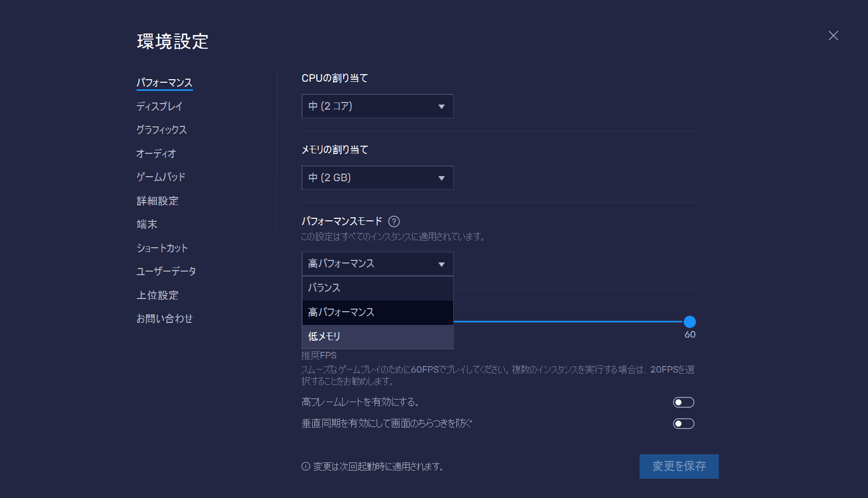Click the FPS value 60 label
Viewport: 868px width, 498px height.
(690, 335)
